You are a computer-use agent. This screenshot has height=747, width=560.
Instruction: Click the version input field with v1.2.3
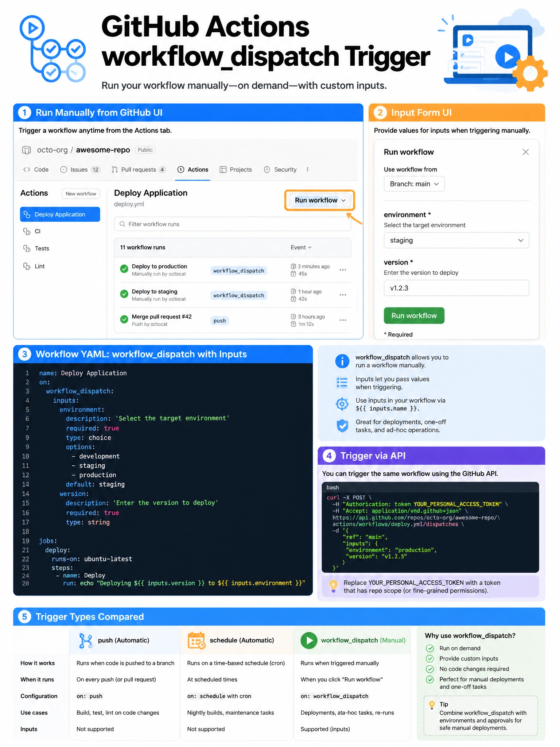click(456, 288)
